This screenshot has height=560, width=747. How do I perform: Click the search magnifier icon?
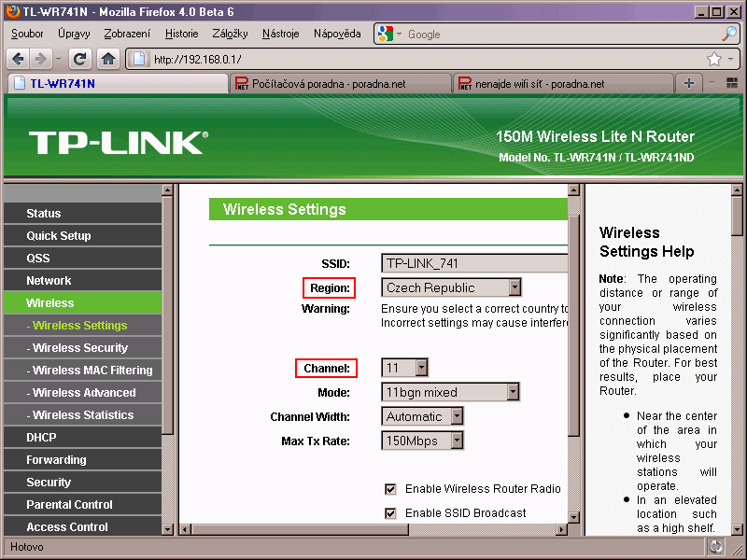[x=729, y=34]
